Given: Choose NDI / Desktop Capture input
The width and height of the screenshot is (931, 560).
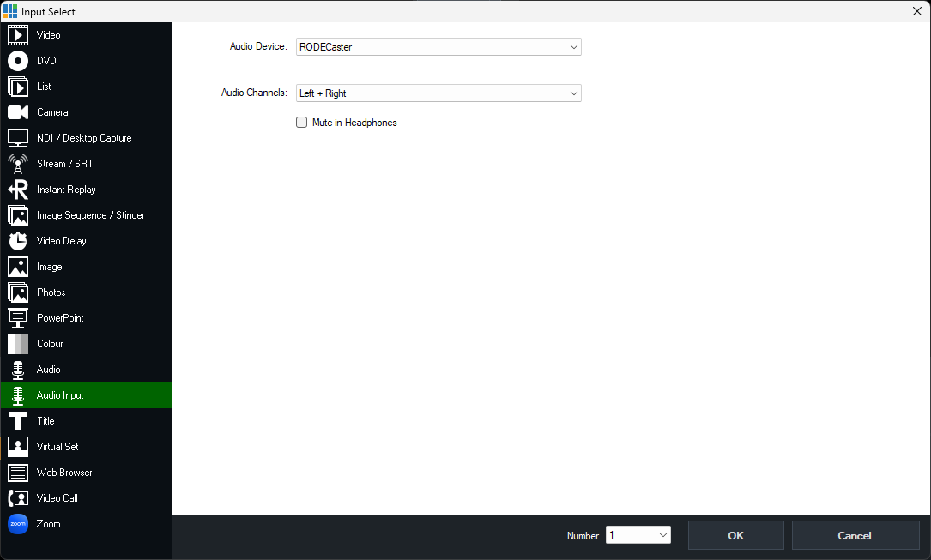Looking at the screenshot, I should tap(84, 138).
